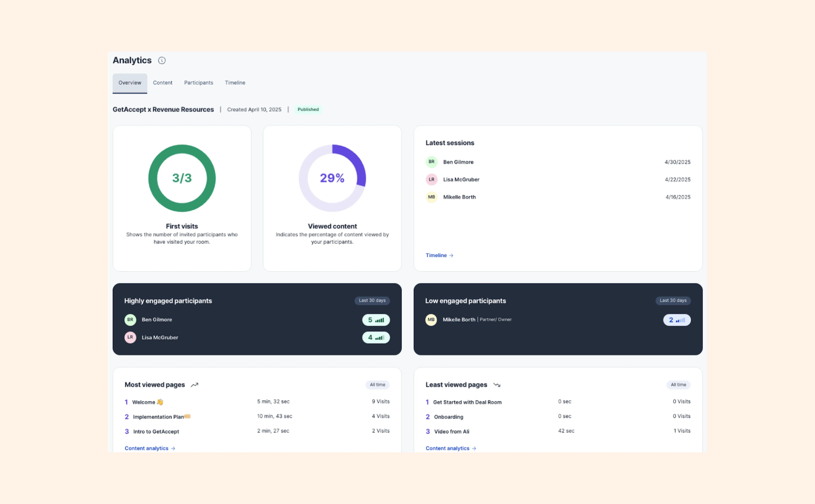Open Content analytics link under least viewed
Viewport: 815px width, 504px height.
pos(451,448)
